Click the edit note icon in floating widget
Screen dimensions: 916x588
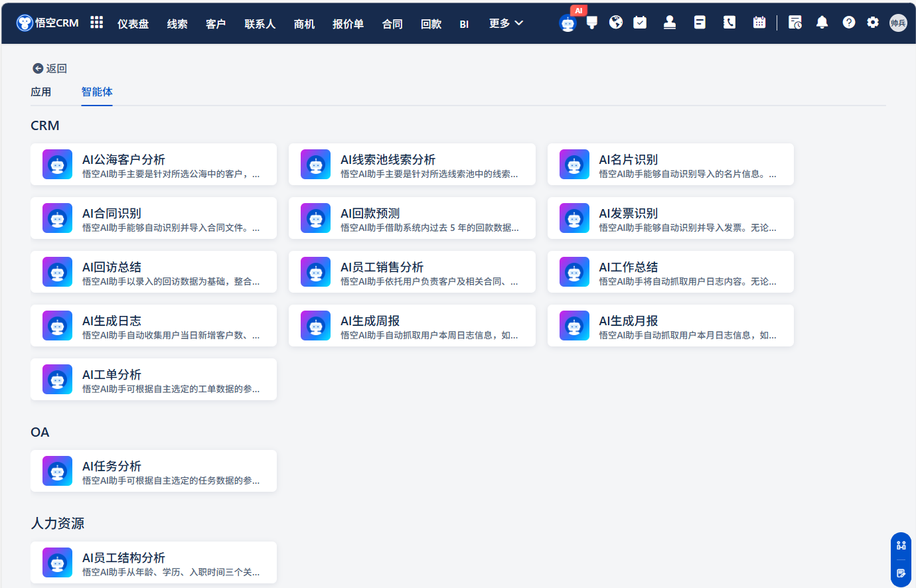[x=901, y=573]
